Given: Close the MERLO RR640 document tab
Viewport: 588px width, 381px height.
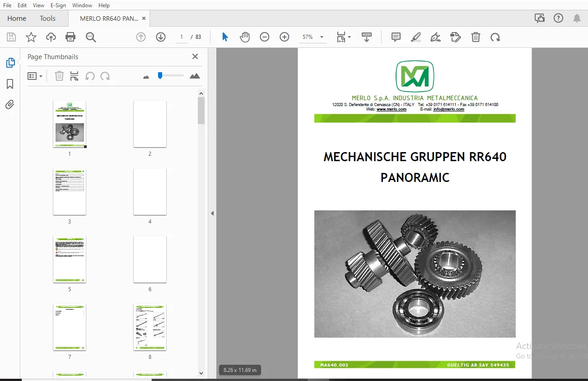Looking at the screenshot, I should [144, 19].
